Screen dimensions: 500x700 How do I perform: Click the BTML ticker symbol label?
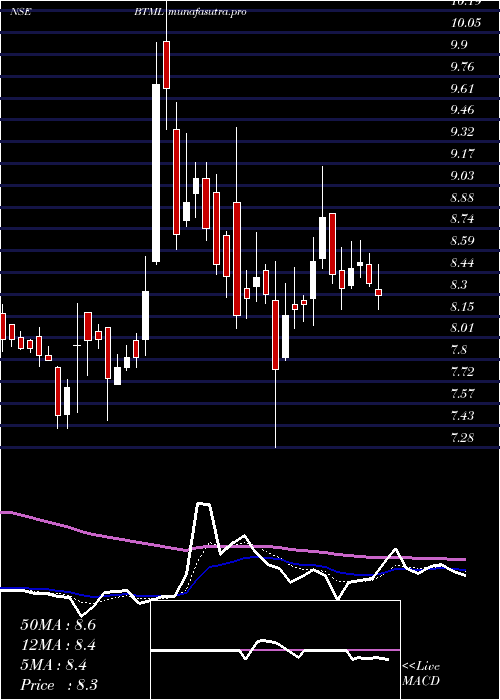(150, 12)
